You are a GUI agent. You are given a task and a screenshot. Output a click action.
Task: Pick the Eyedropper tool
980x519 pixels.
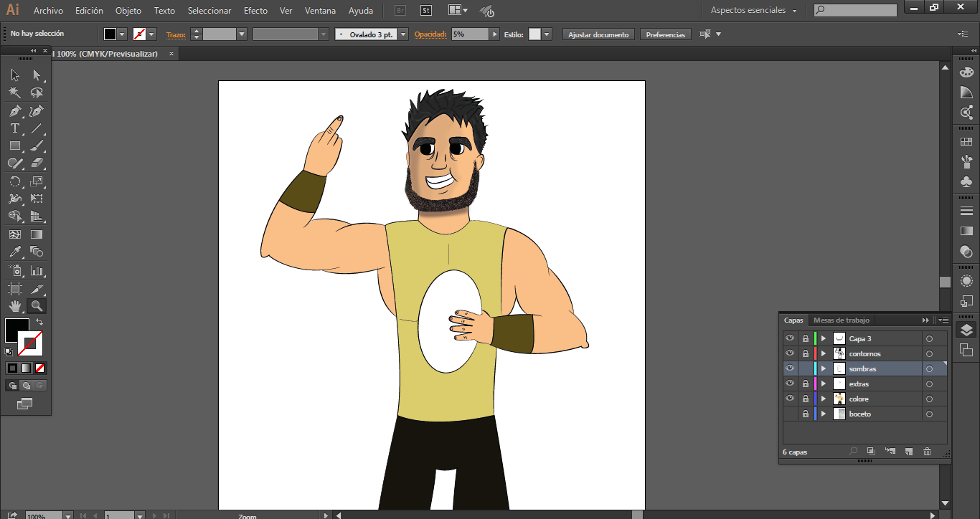point(14,252)
